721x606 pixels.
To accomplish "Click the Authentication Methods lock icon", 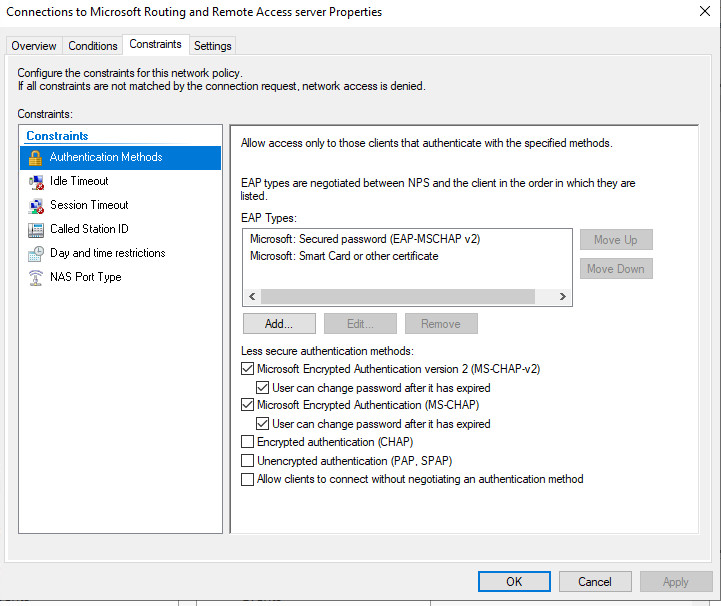I will click(x=35, y=157).
